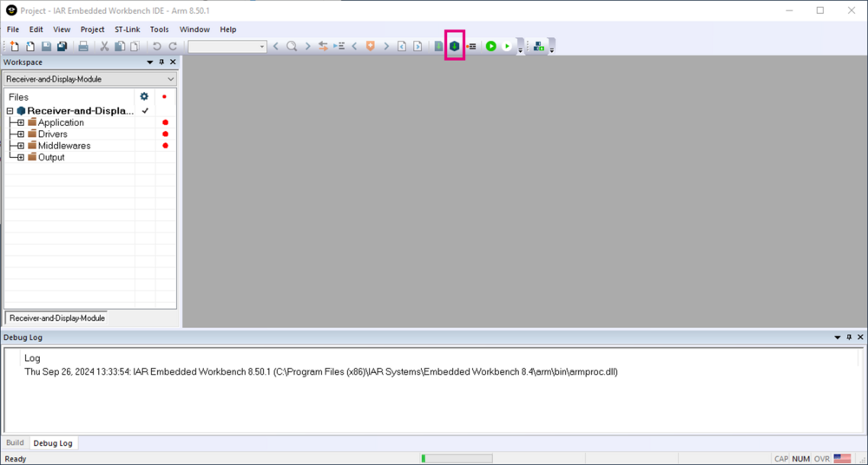Click the Cut scissors icon
Screen dimensions: 868x465
tap(104, 47)
